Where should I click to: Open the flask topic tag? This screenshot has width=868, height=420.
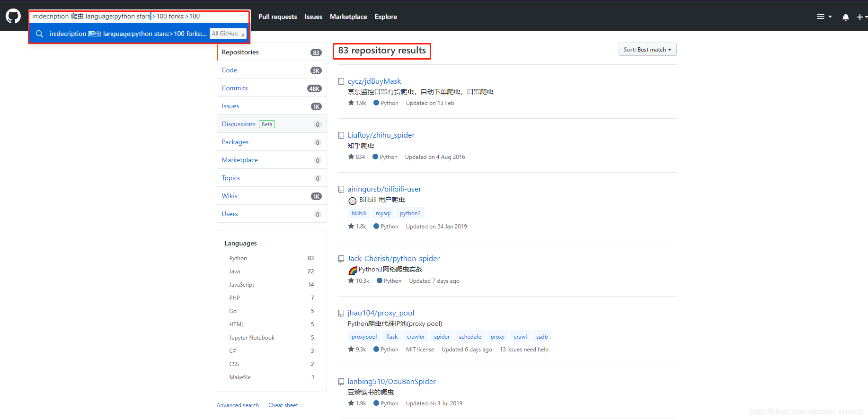(x=392, y=337)
